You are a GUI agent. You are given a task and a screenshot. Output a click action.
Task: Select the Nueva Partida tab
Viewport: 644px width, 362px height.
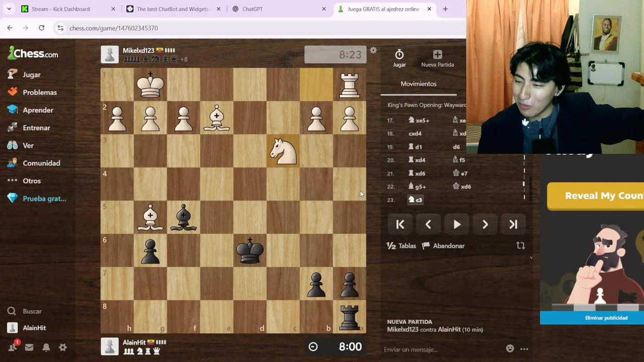(x=437, y=58)
